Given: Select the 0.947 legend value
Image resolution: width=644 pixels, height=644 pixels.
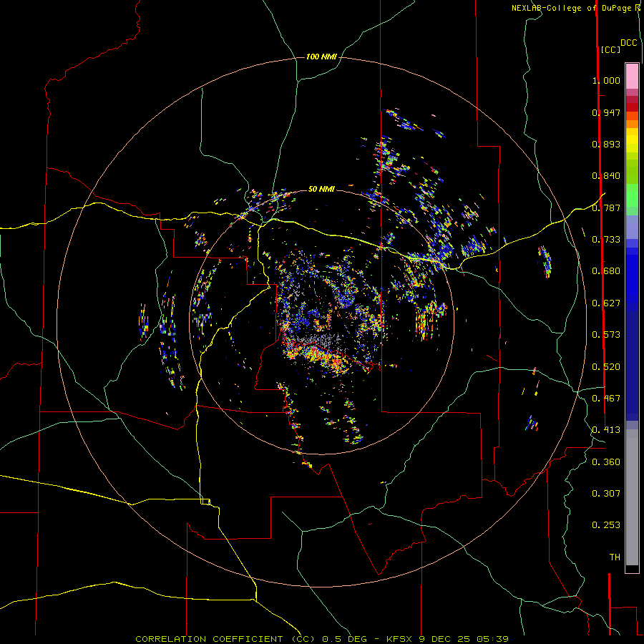Looking at the screenshot, I should pos(606,112).
